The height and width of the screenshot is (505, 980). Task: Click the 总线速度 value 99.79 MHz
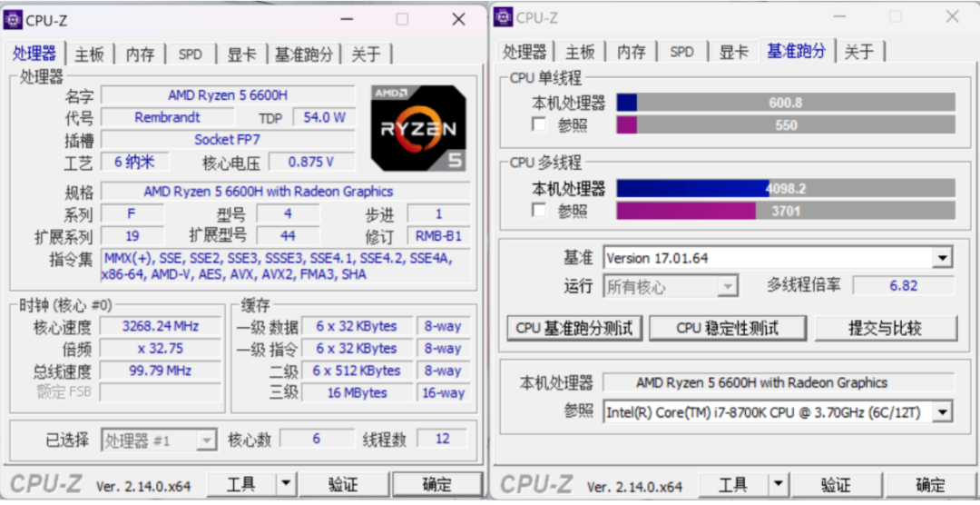pyautogui.click(x=160, y=371)
